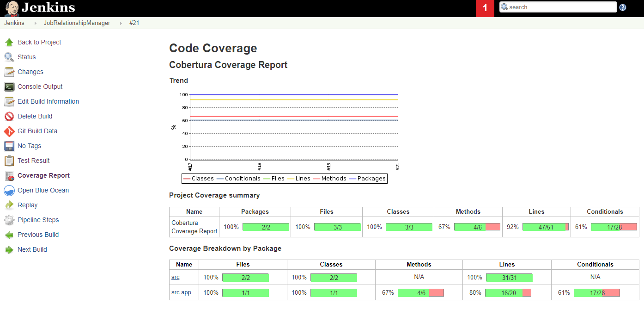Click the Pipeline Steps gear icon

point(9,220)
